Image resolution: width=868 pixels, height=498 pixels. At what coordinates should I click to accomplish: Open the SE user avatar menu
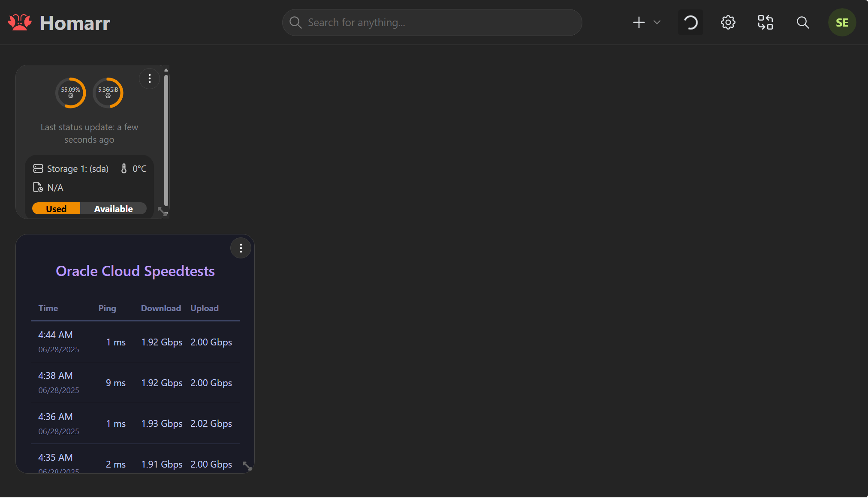click(x=842, y=23)
